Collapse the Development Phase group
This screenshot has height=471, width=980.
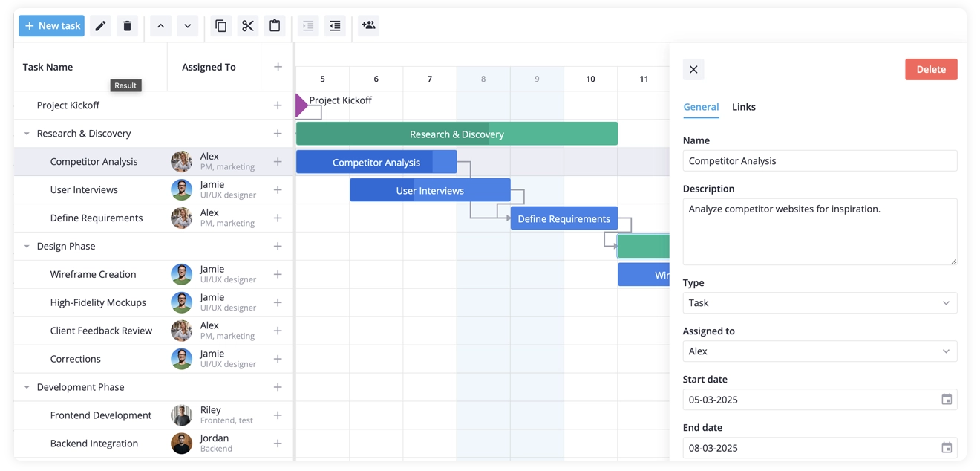(27, 387)
